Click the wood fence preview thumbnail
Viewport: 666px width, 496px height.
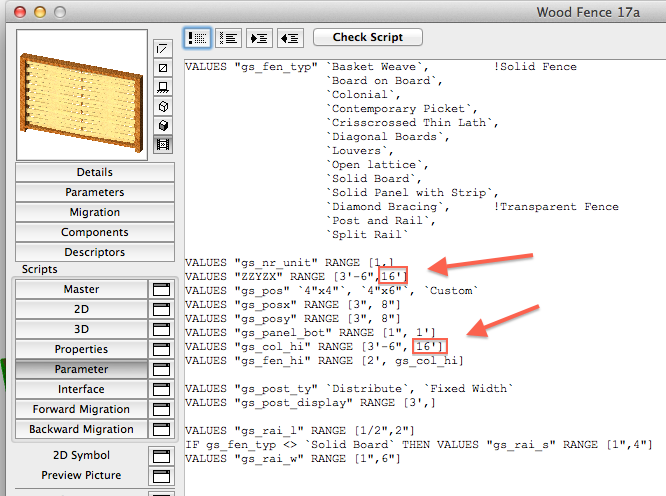coord(82,95)
